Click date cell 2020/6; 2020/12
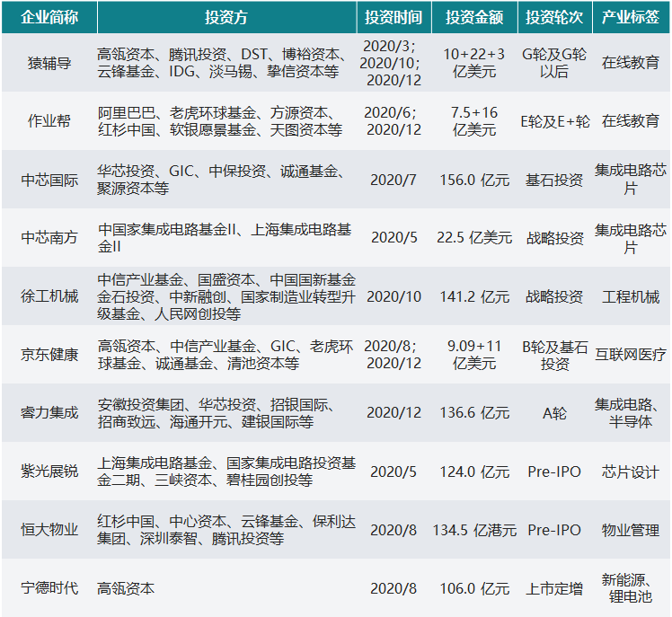The image size is (672, 617). [393, 121]
